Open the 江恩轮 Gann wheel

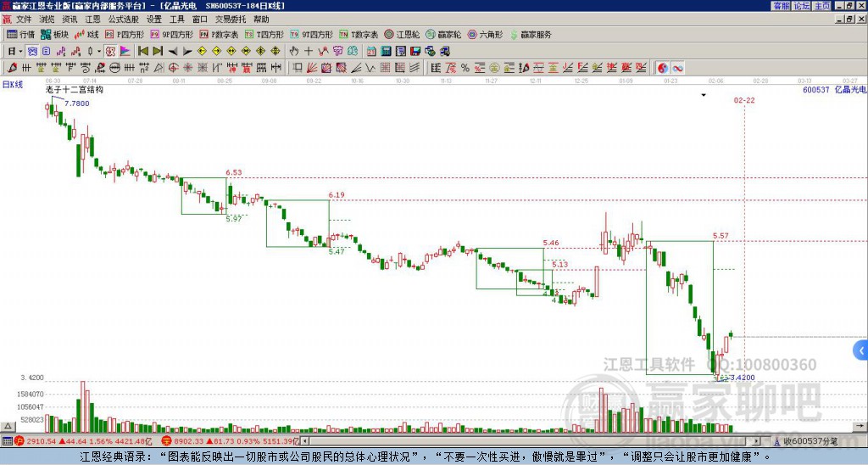[x=402, y=34]
